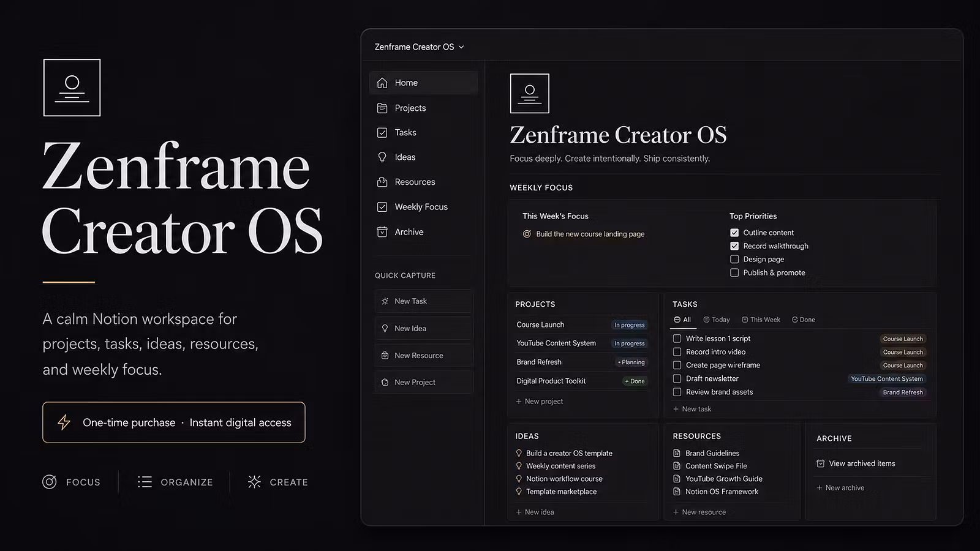Add a new task in Tasks panel
The height and width of the screenshot is (551, 980).
692,409
